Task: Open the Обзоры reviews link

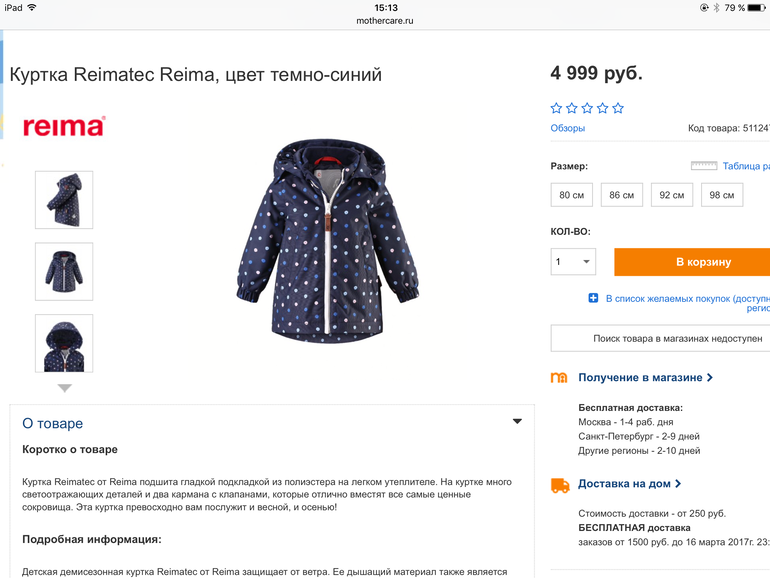Action: [x=568, y=128]
